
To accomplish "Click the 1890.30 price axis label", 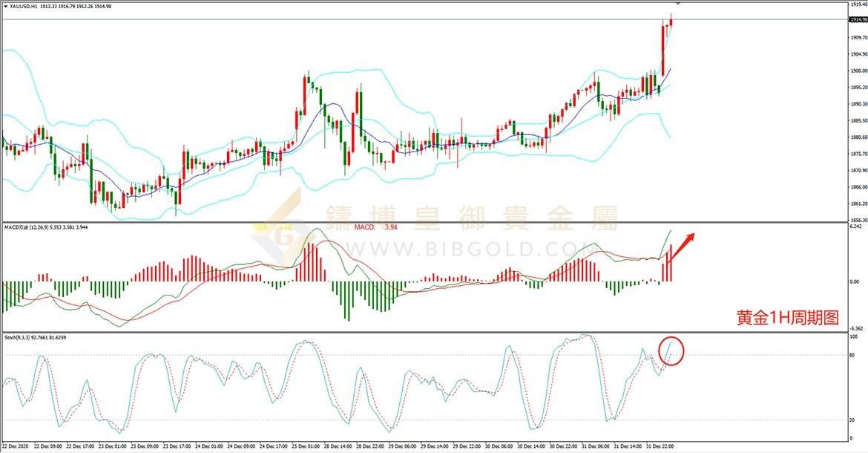I will pos(858,104).
